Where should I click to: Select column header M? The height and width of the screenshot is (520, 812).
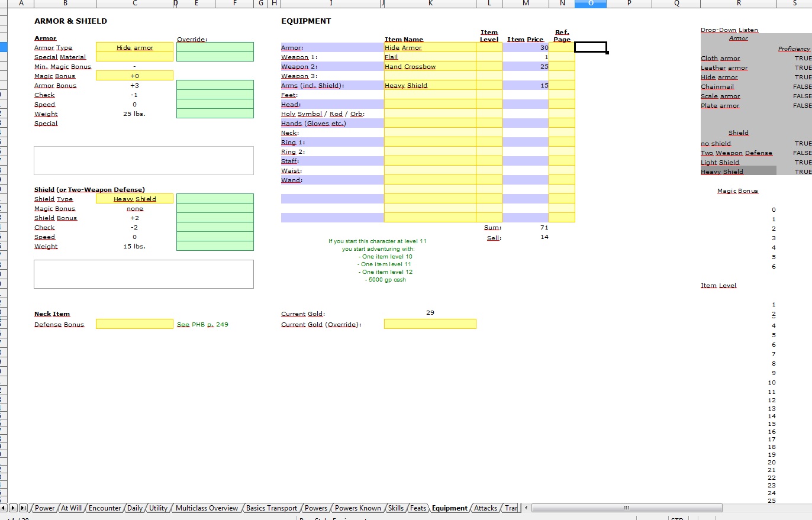[x=526, y=4]
